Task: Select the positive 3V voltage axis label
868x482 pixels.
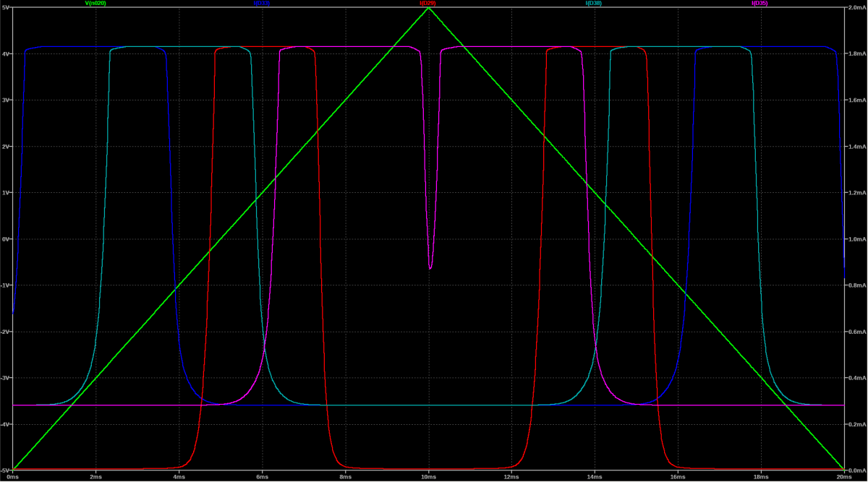Action: [6, 100]
